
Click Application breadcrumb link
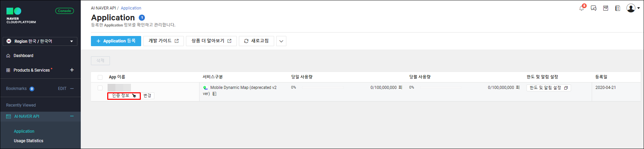tap(131, 8)
